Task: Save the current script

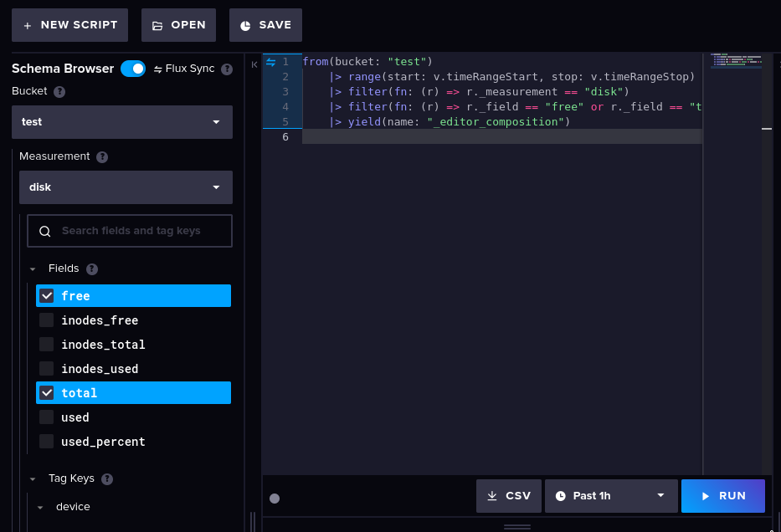Action: coord(265,24)
